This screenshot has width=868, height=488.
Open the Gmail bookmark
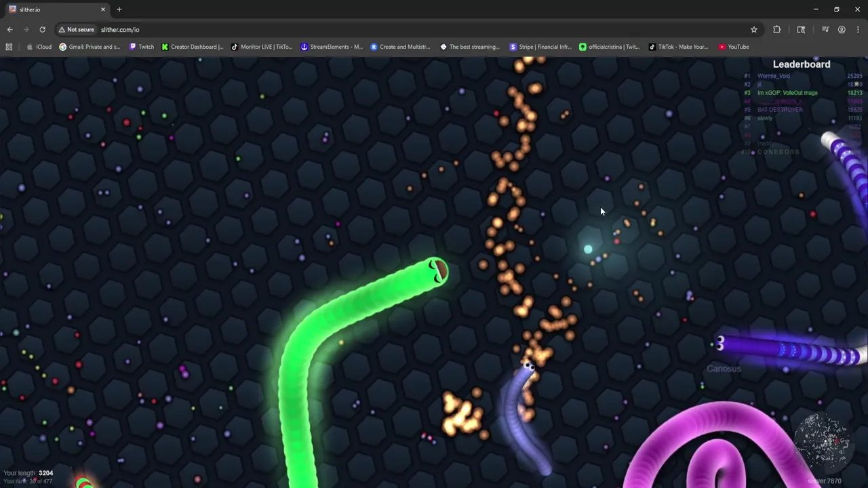[90, 47]
